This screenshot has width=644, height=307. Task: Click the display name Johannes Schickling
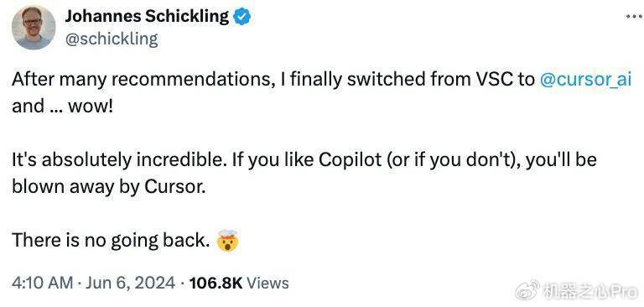pyautogui.click(x=147, y=17)
